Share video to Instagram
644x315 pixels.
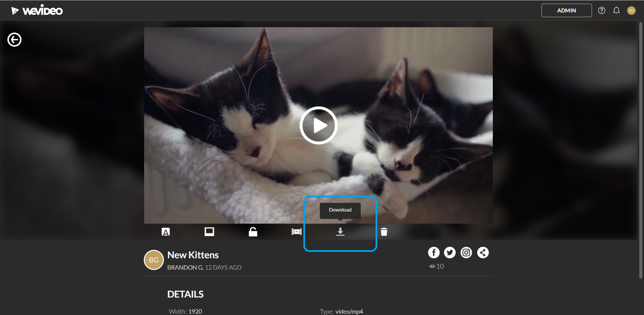click(466, 252)
